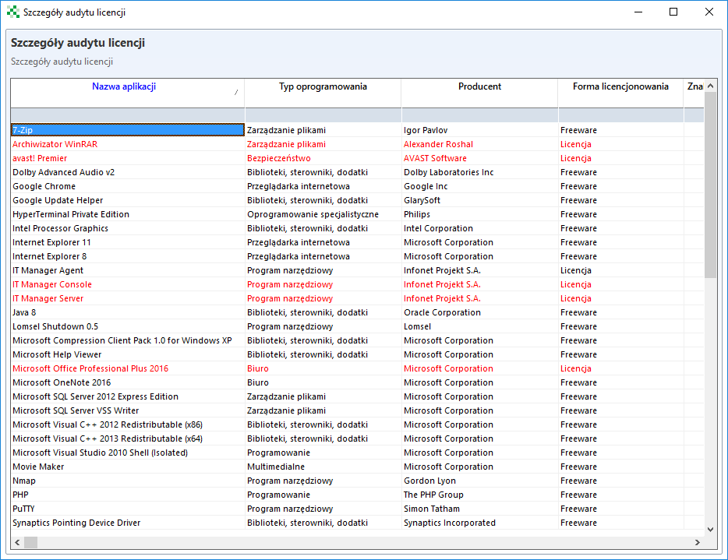Select Intel Processor Graphics entry

tap(358, 228)
